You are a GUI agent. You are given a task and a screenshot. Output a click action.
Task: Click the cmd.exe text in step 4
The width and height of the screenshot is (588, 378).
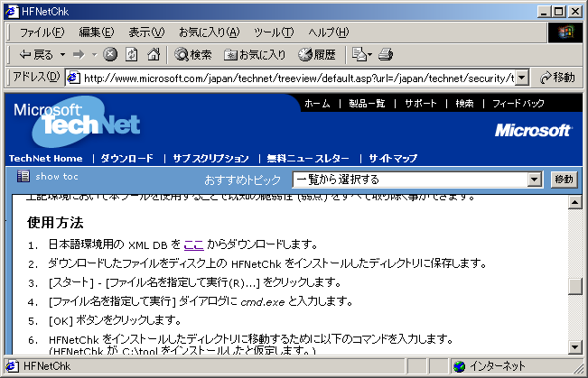click(263, 301)
